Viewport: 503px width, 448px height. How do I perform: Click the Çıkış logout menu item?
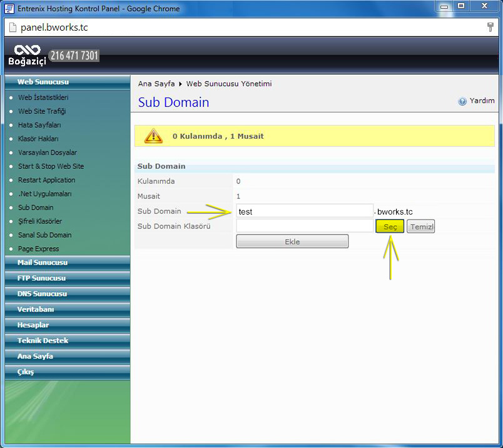tap(26, 372)
